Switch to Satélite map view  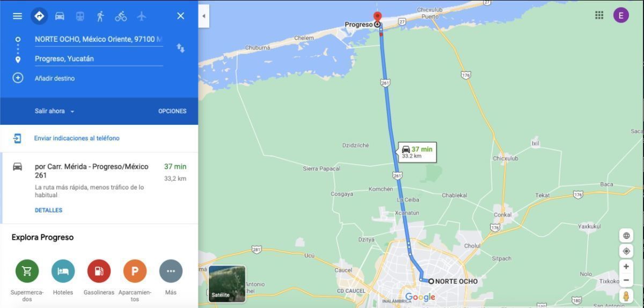227,283
